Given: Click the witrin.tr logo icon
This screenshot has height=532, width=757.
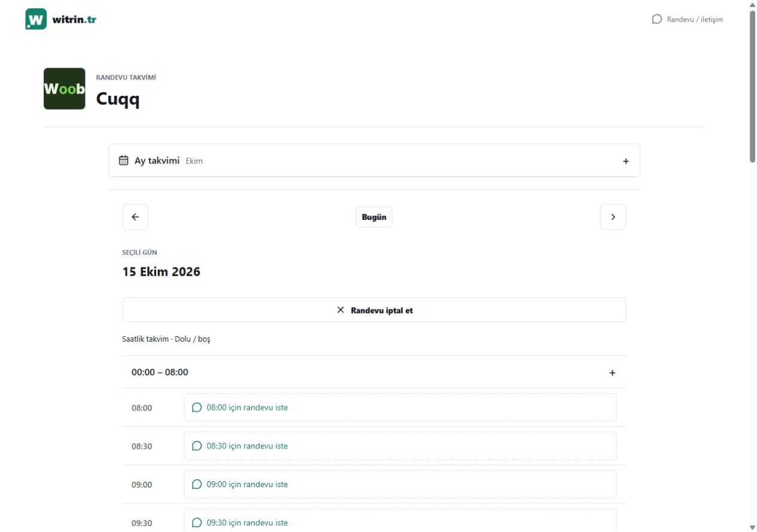Looking at the screenshot, I should [36, 19].
